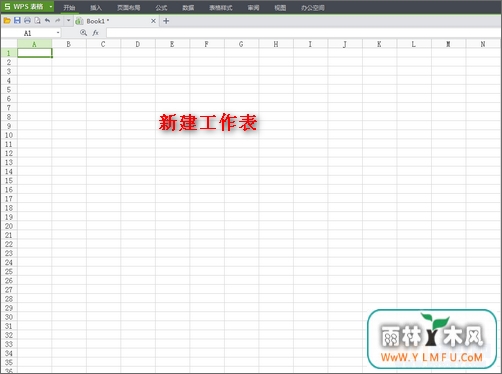
Task: Open the quick access toolbar dropdown arrow
Action: pos(68,21)
